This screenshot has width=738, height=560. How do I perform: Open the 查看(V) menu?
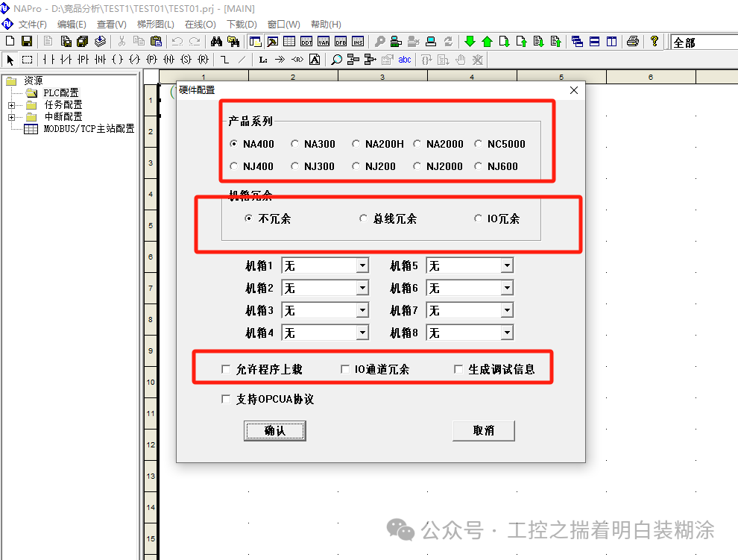112,25
